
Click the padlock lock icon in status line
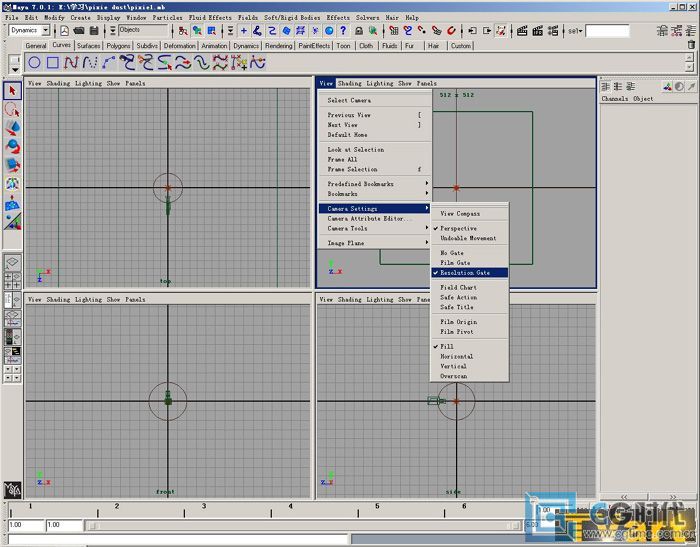(x=358, y=31)
